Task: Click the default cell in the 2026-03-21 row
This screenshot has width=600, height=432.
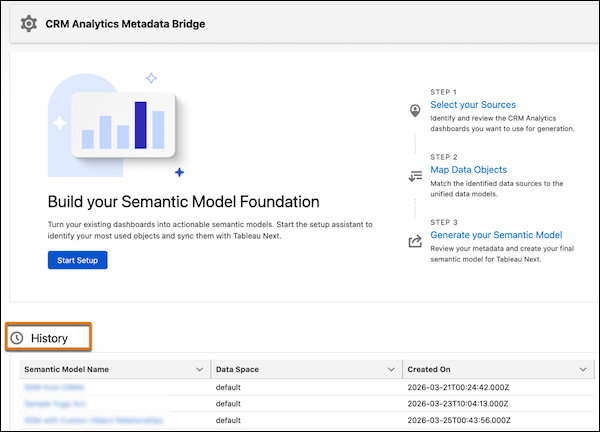Action: 228,387
